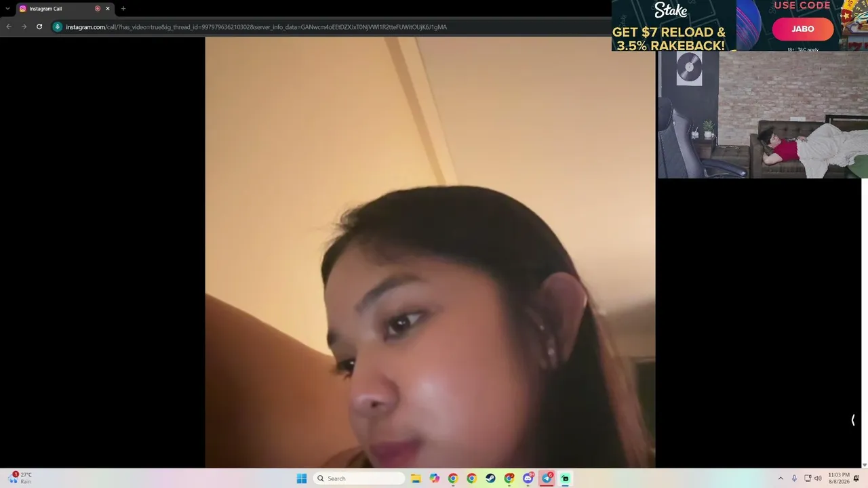The width and height of the screenshot is (868, 488).
Task: Open microphone site permission icon in address bar
Action: point(58,27)
